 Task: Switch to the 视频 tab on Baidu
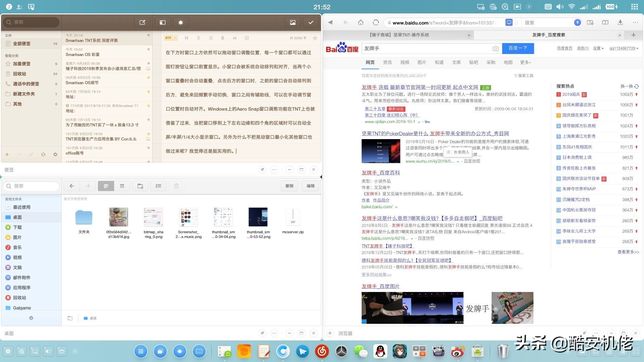coord(405,62)
